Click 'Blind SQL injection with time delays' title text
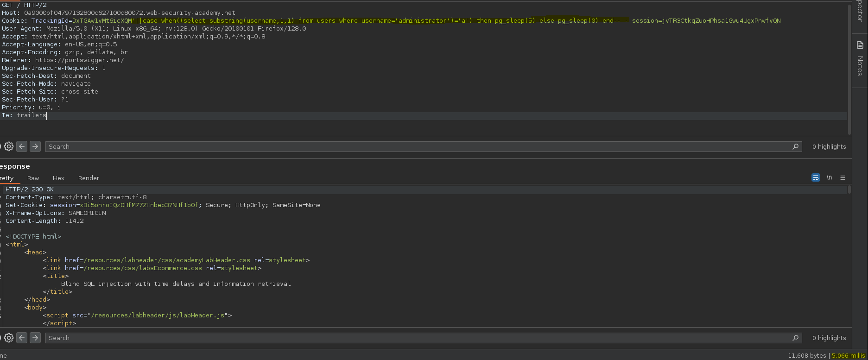Screen dimensions: 868x360 (x=176, y=284)
